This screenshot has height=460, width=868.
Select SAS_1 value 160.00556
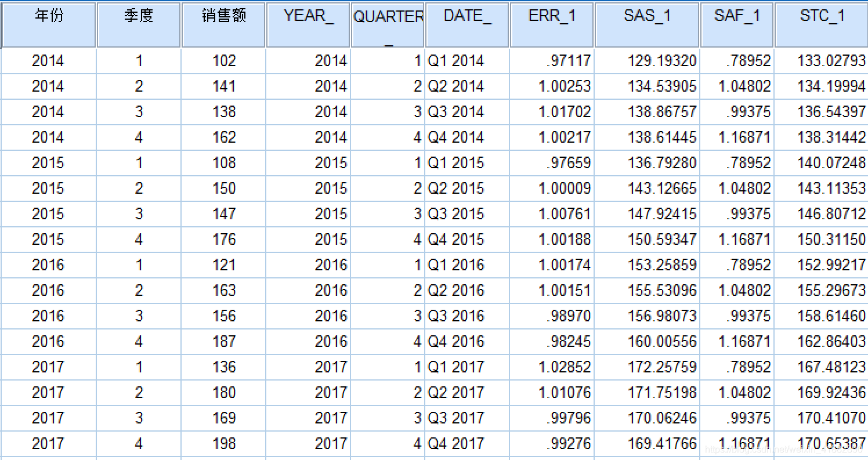point(647,342)
